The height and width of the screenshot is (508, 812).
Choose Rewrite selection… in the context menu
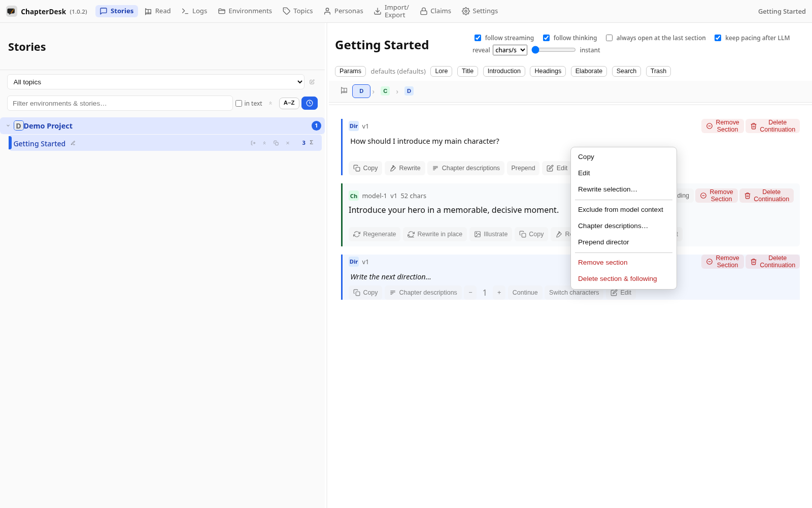click(x=624, y=189)
